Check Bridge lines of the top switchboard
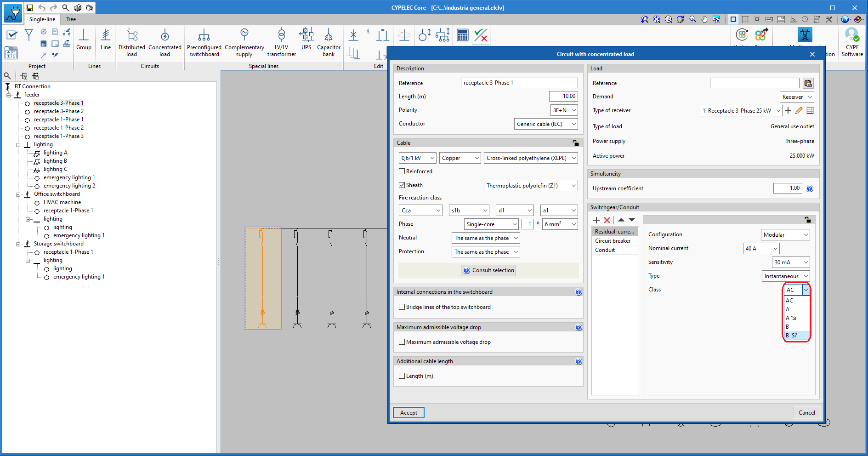Image resolution: width=868 pixels, height=456 pixels. 402,307
